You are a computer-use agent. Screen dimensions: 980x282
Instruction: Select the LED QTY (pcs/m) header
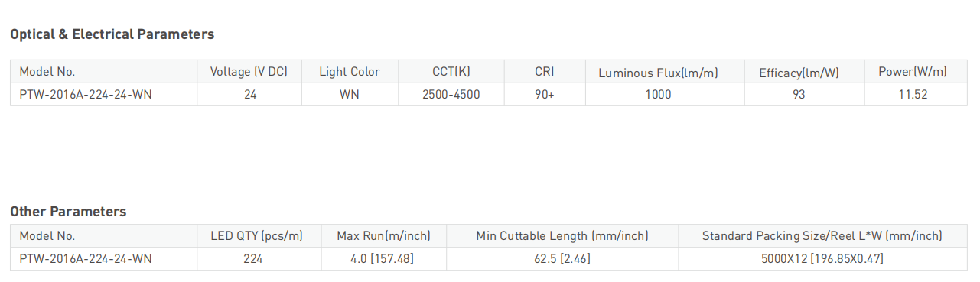pyautogui.click(x=257, y=236)
